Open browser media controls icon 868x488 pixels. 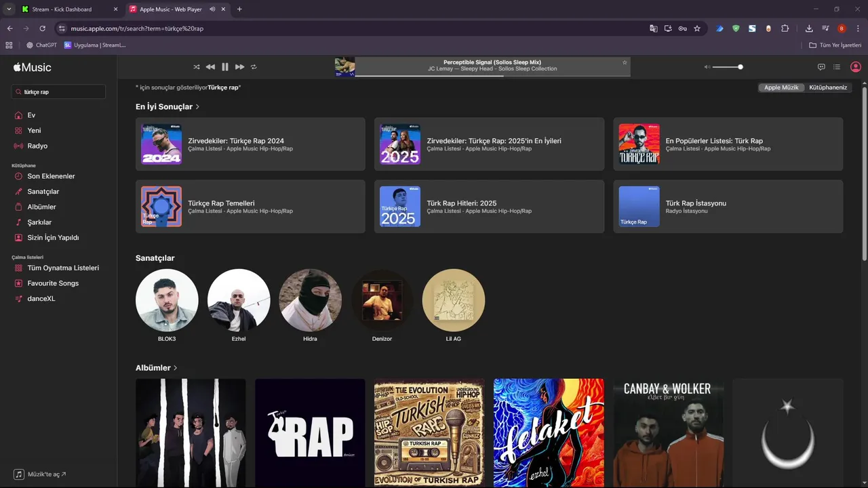pyautogui.click(x=825, y=28)
